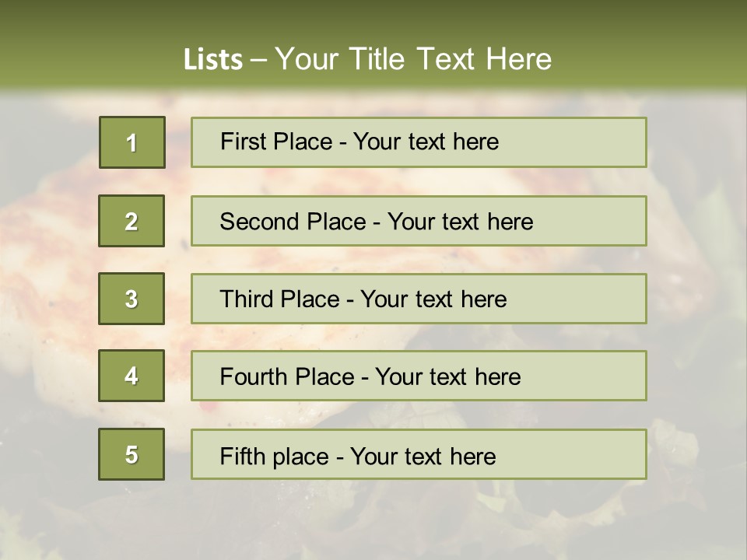Select the number 1 box
Viewport: 747px width, 560px height.
click(x=132, y=142)
